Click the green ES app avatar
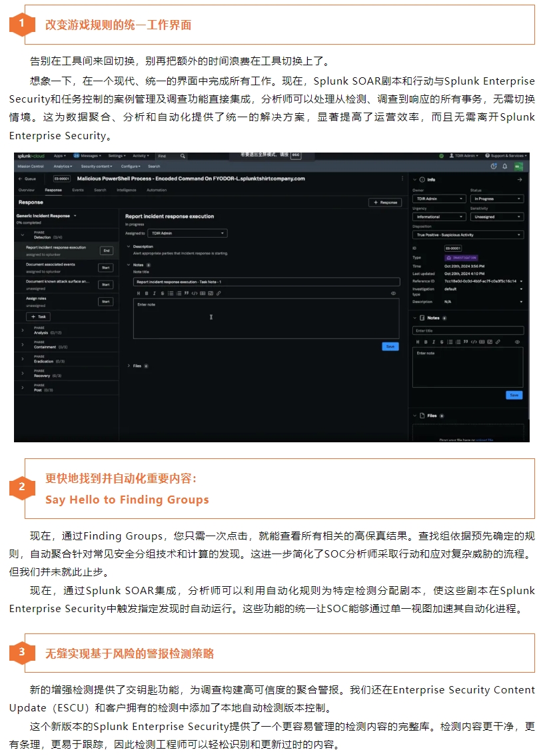 click(x=518, y=167)
